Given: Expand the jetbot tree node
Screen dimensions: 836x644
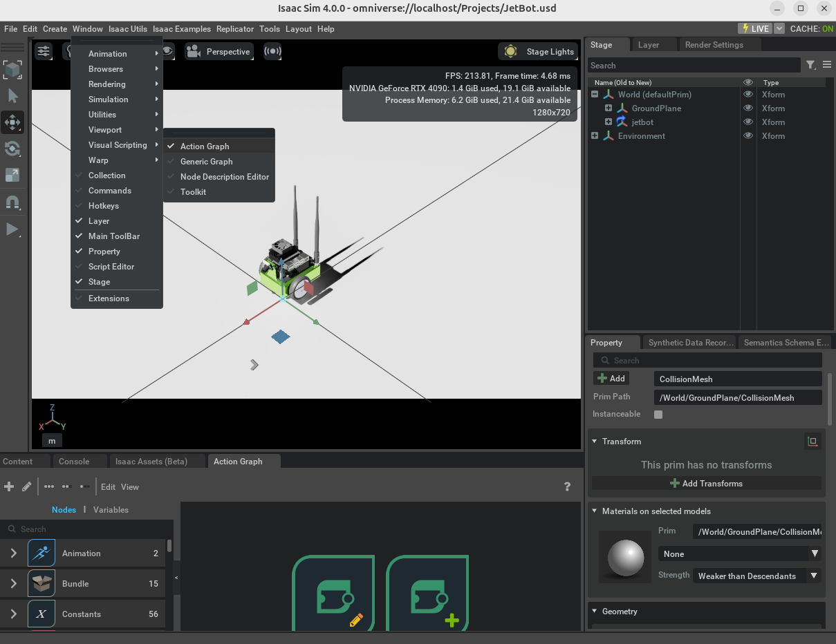Looking at the screenshot, I should [x=609, y=122].
